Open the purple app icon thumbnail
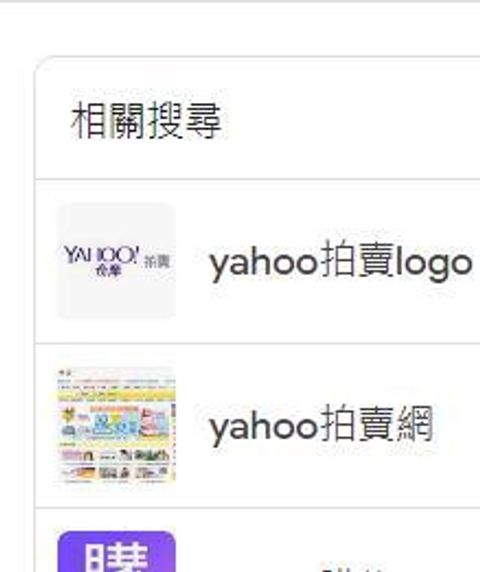Viewport: 480px width, 572px height. [117, 552]
